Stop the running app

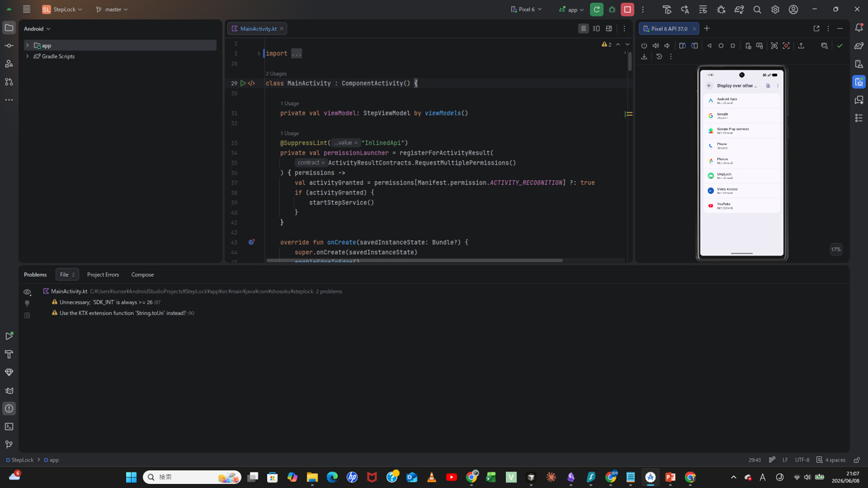[628, 9]
